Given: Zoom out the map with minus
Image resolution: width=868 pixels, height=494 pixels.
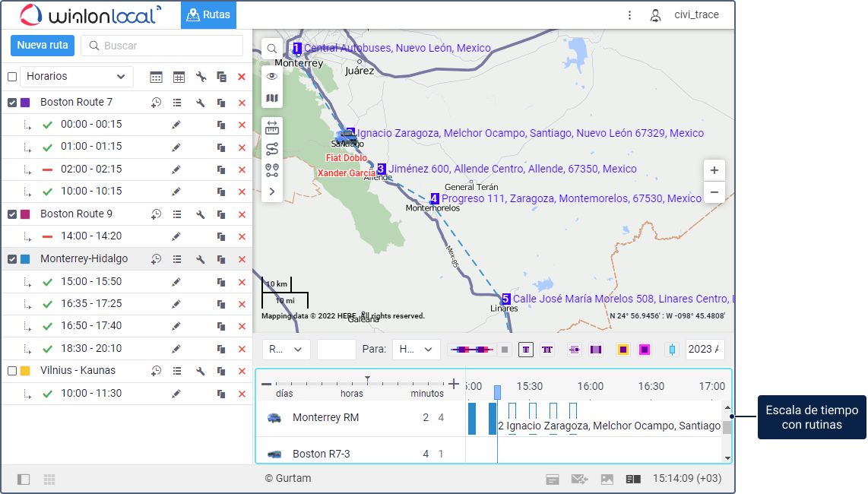Looking at the screenshot, I should (714, 192).
